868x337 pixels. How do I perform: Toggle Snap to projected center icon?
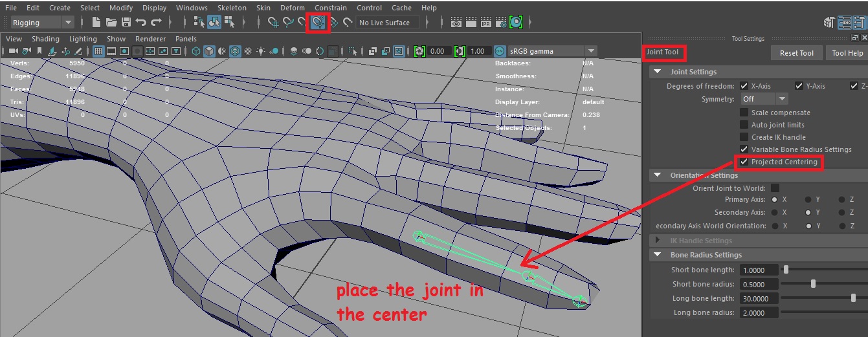317,22
